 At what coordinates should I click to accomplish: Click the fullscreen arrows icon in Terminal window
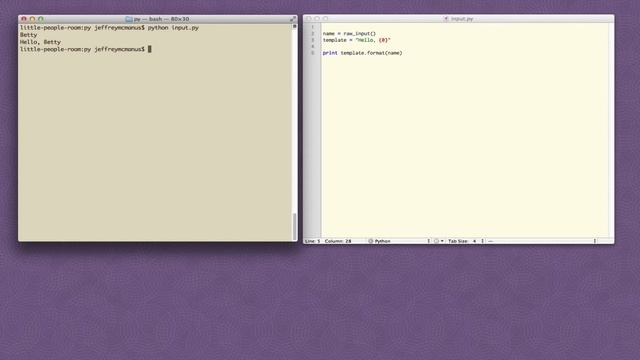pyautogui.click(x=293, y=19)
